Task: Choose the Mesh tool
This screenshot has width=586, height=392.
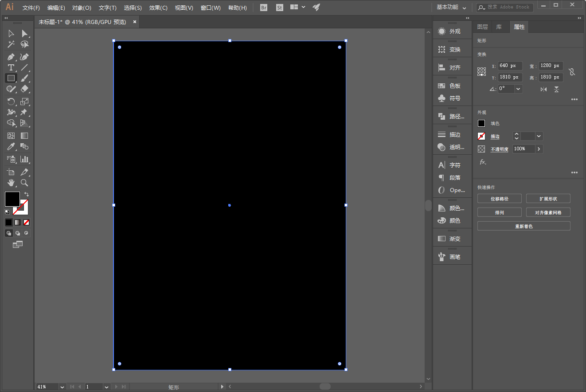Action: tap(11, 136)
